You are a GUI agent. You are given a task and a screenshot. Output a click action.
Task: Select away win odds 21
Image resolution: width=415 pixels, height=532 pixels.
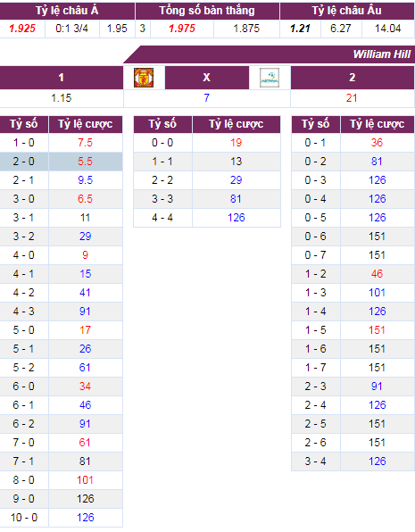tap(352, 98)
